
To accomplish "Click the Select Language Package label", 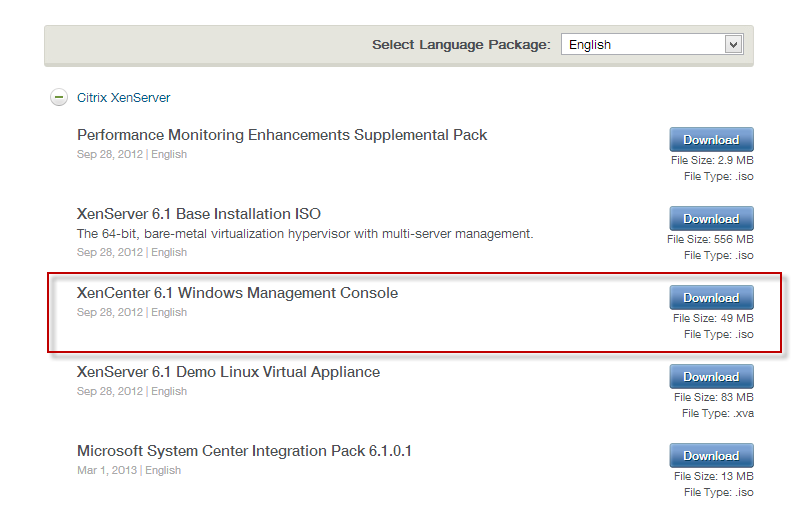I will click(x=461, y=45).
